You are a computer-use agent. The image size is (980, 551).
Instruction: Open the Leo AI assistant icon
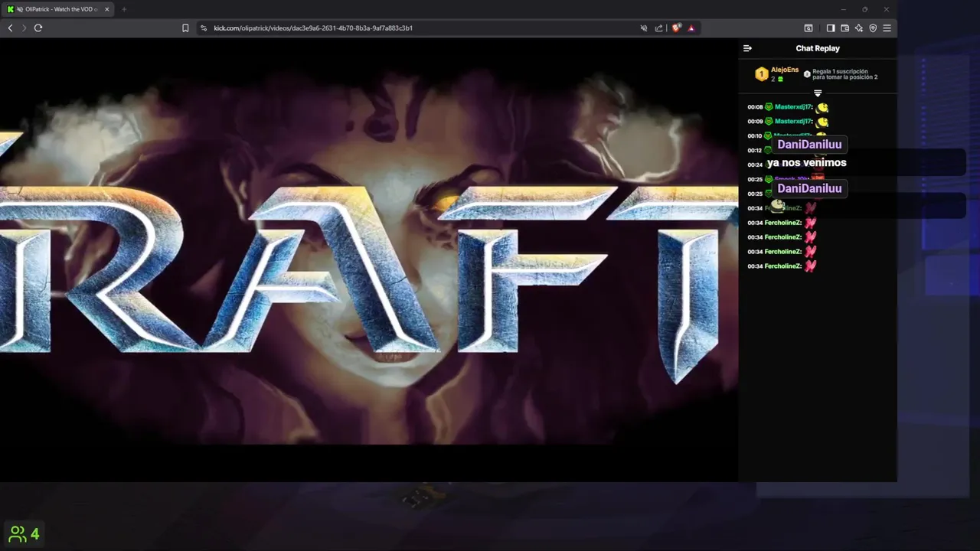tap(859, 28)
